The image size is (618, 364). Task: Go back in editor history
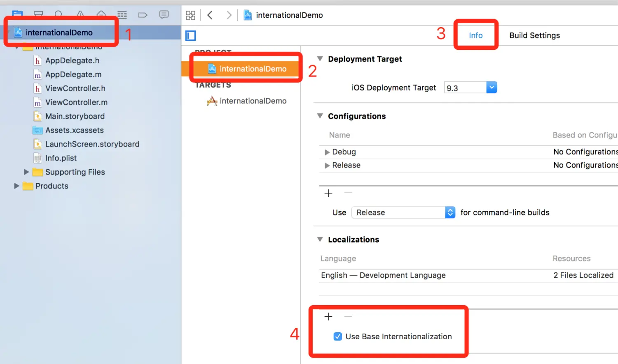coord(210,15)
